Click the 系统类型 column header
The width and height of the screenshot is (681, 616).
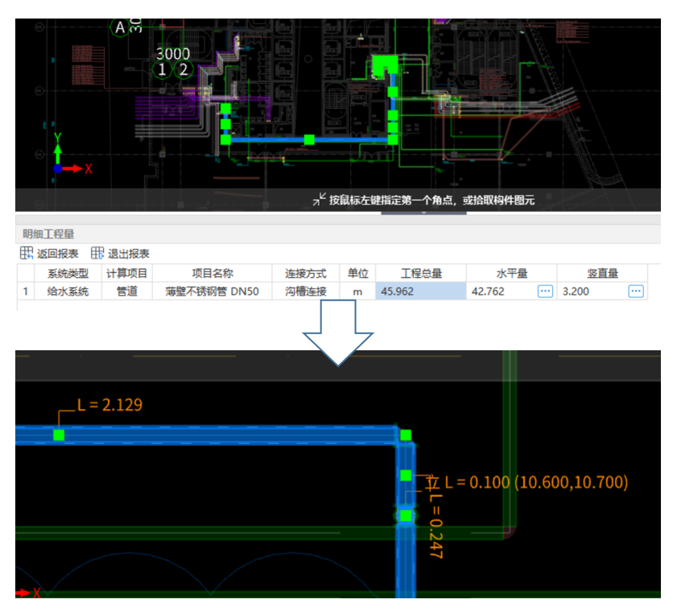(x=68, y=273)
